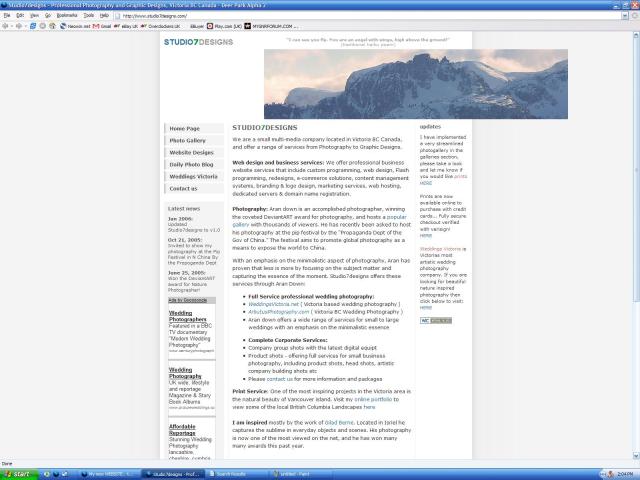Click the scrollbar up arrow
Image resolution: width=640 pixels, height=480 pixels.
(x=636, y=35)
